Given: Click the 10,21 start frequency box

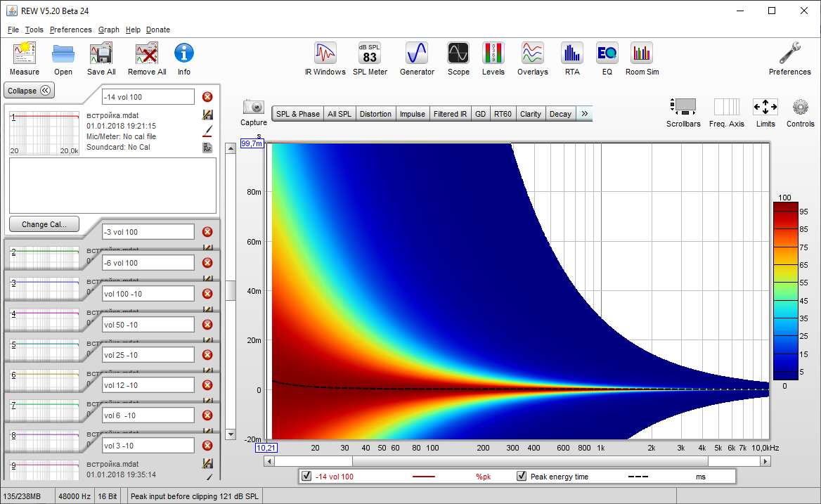Looking at the screenshot, I should [266, 448].
